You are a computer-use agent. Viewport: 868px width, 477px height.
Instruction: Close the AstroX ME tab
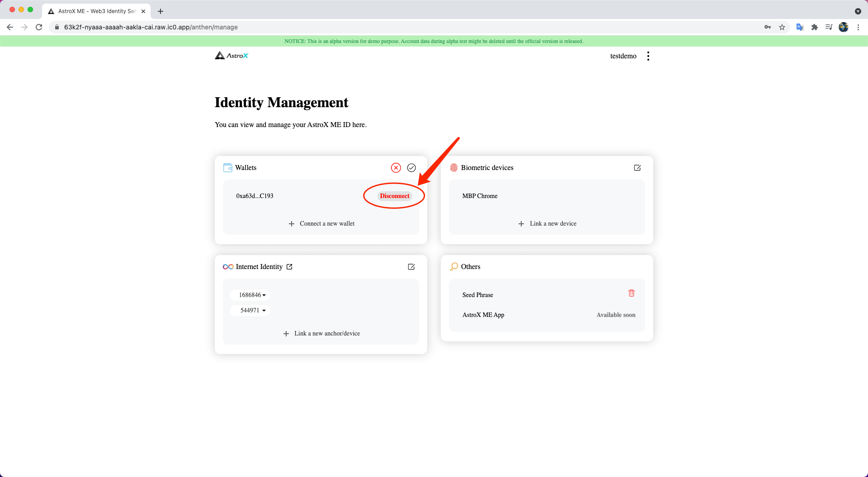tap(143, 11)
